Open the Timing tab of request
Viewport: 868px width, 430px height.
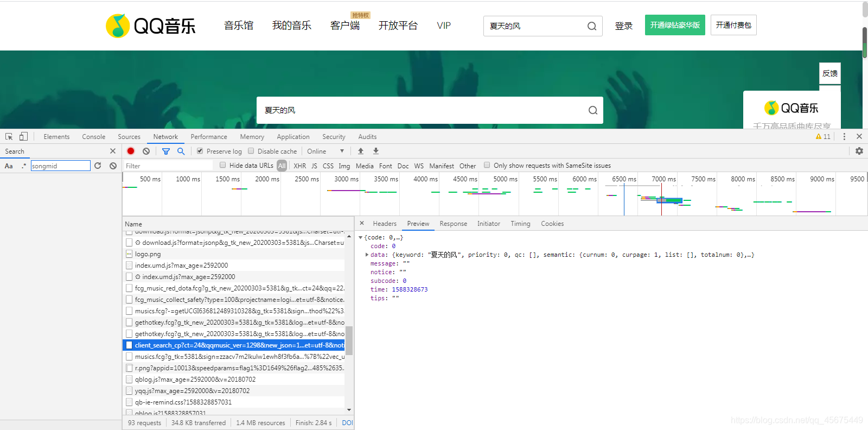[520, 224]
